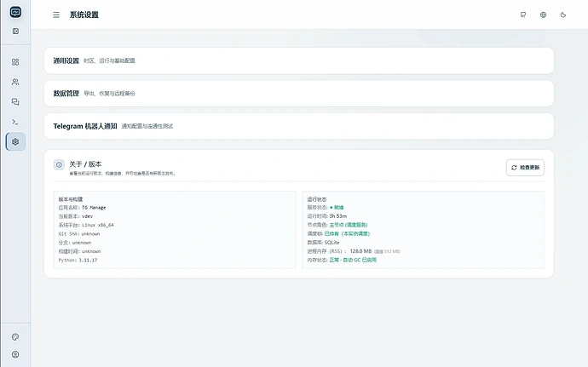The image size is (588, 367).
Task: Click the info icon beside 关于 / 版本
Action: (x=59, y=164)
